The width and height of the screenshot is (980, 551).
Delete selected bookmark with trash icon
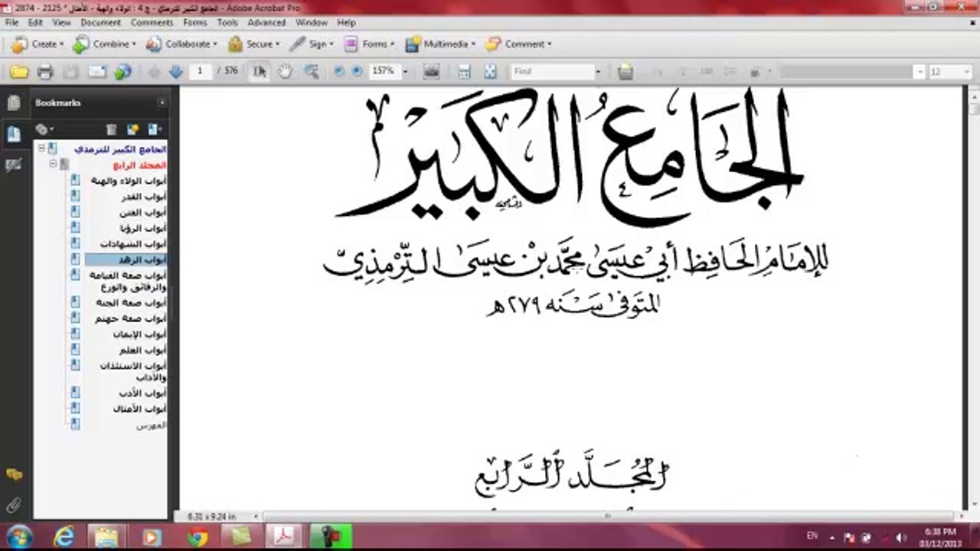pyautogui.click(x=112, y=129)
